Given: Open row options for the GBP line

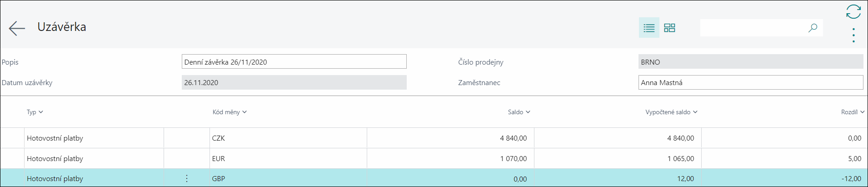Looking at the screenshot, I should pos(187,179).
